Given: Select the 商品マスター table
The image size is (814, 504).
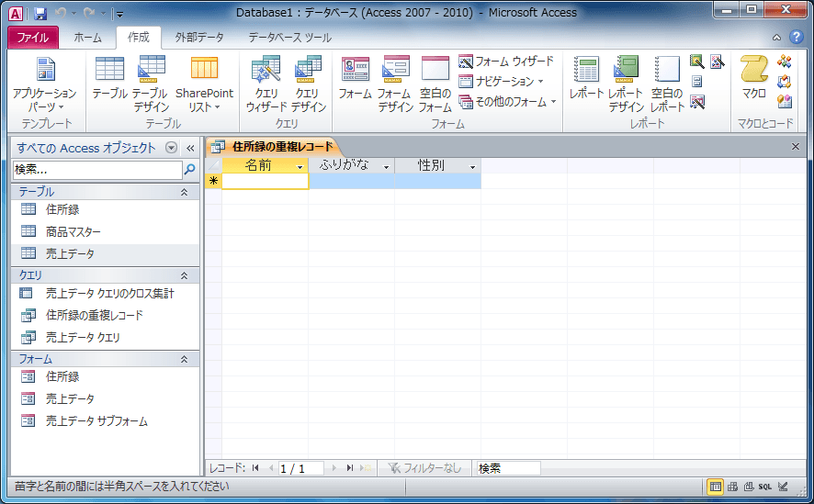Looking at the screenshot, I should coord(106,231).
